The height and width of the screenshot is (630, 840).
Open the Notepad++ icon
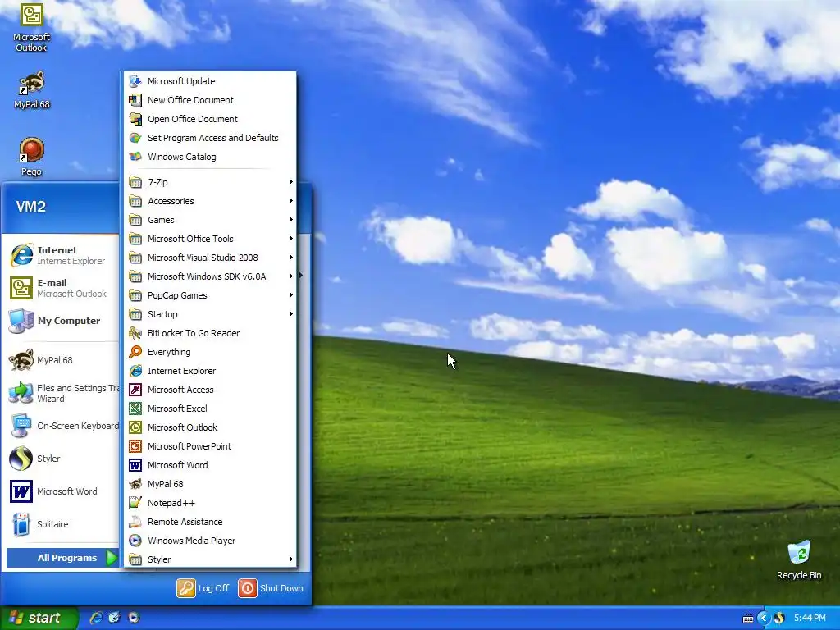click(x=135, y=503)
